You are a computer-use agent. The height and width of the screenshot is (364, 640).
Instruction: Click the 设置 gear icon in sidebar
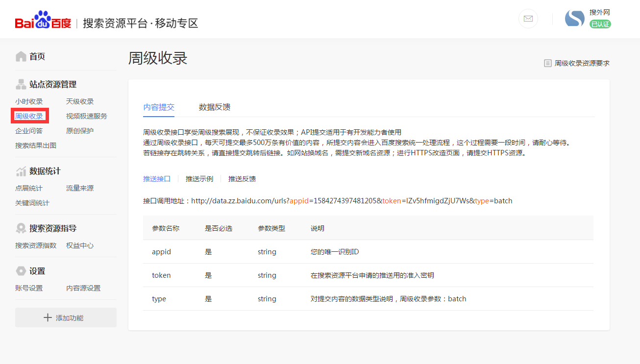pos(21,270)
